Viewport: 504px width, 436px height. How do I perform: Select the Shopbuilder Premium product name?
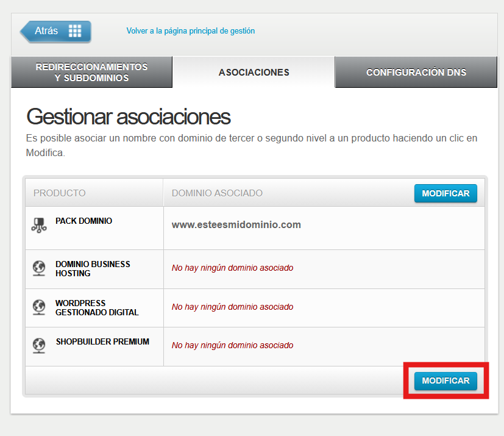pos(102,342)
